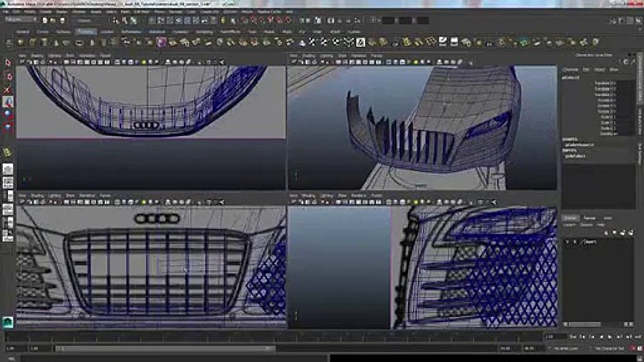This screenshot has width=644, height=362.
Task: Create a polygon torus from the shelf
Action: tap(79, 42)
